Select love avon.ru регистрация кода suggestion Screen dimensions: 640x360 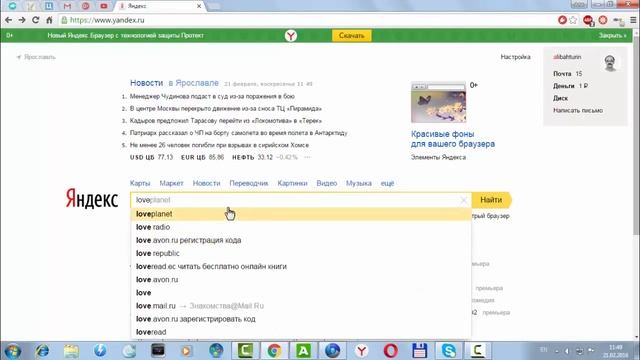pos(301,240)
